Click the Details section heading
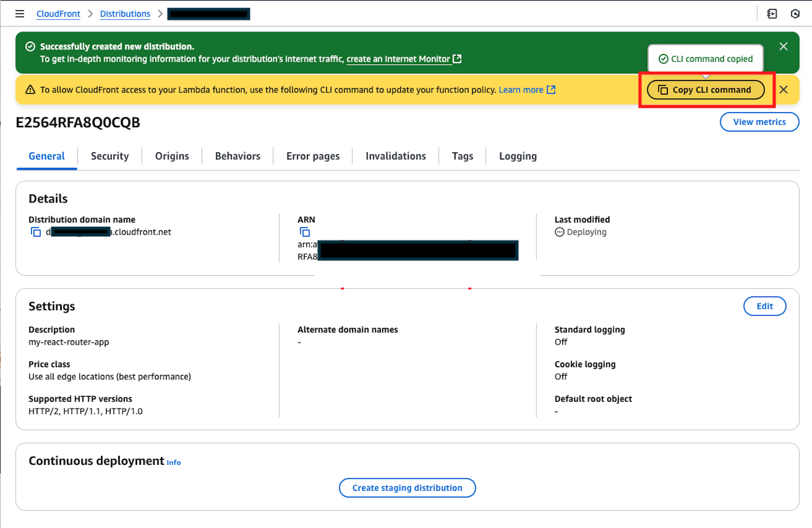Image resolution: width=812 pixels, height=528 pixels. coord(48,199)
